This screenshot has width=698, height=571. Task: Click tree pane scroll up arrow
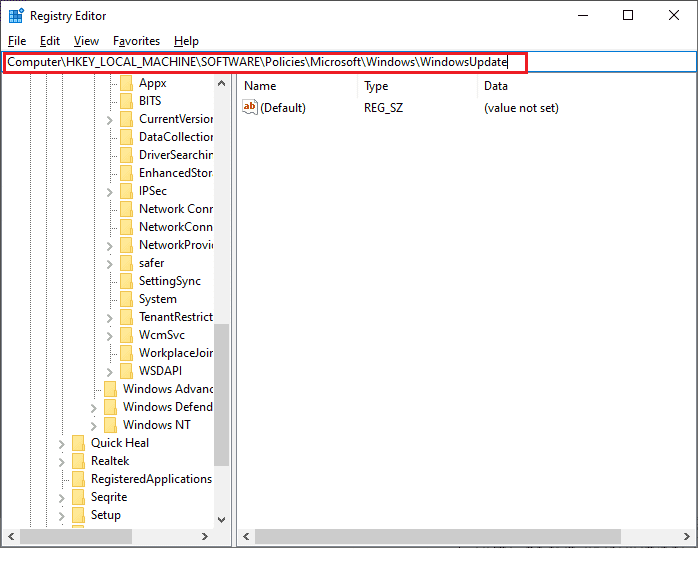[221, 83]
